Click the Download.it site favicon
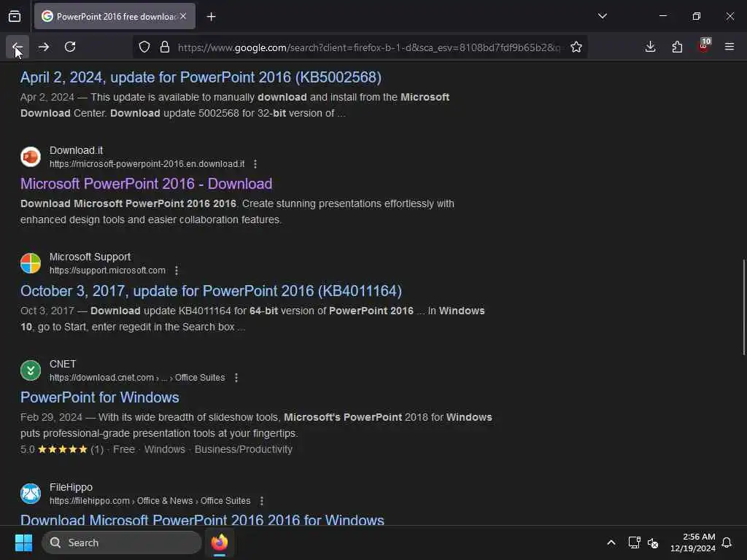Screen dimensions: 747x560 31,157
